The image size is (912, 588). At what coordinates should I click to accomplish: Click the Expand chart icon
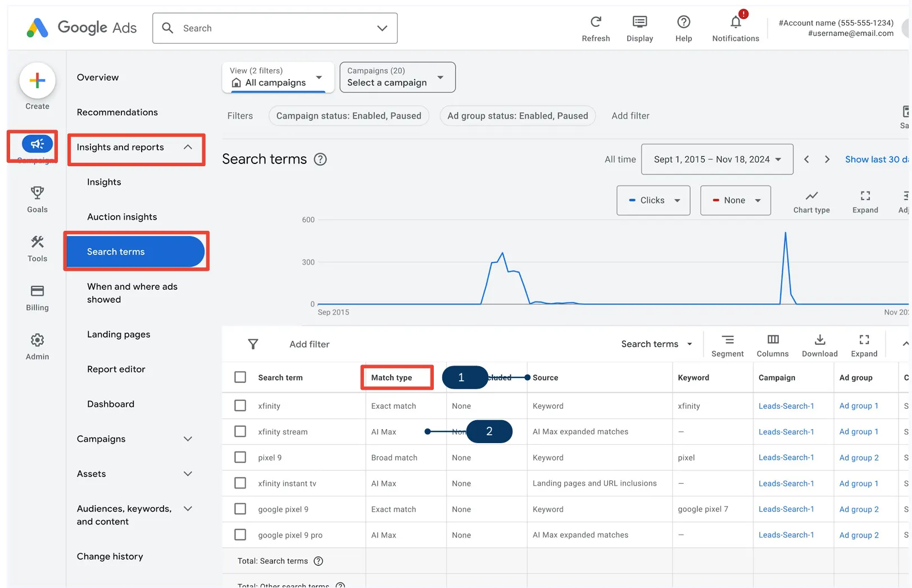(865, 195)
